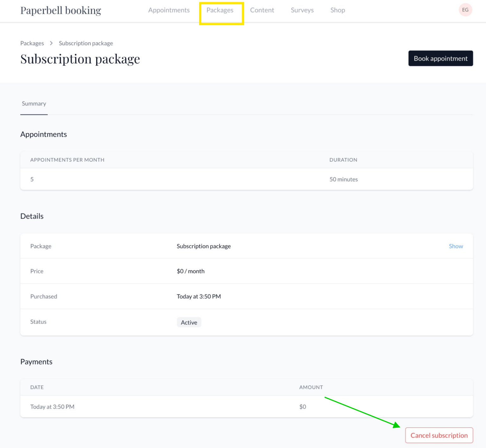Select the $0 payment amount
This screenshot has height=448, width=486.
(302, 407)
